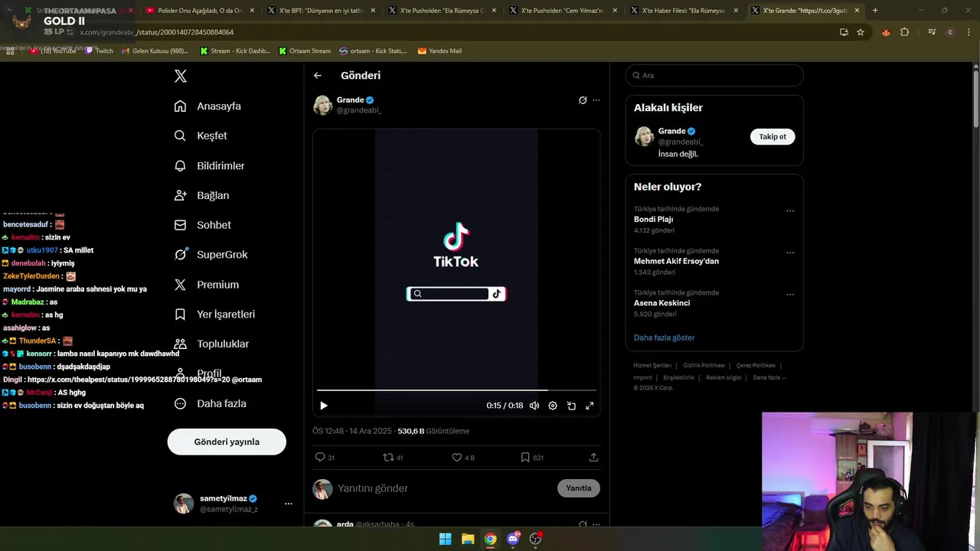Click the Ara search field
The width and height of the screenshot is (980, 551).
coord(714,76)
